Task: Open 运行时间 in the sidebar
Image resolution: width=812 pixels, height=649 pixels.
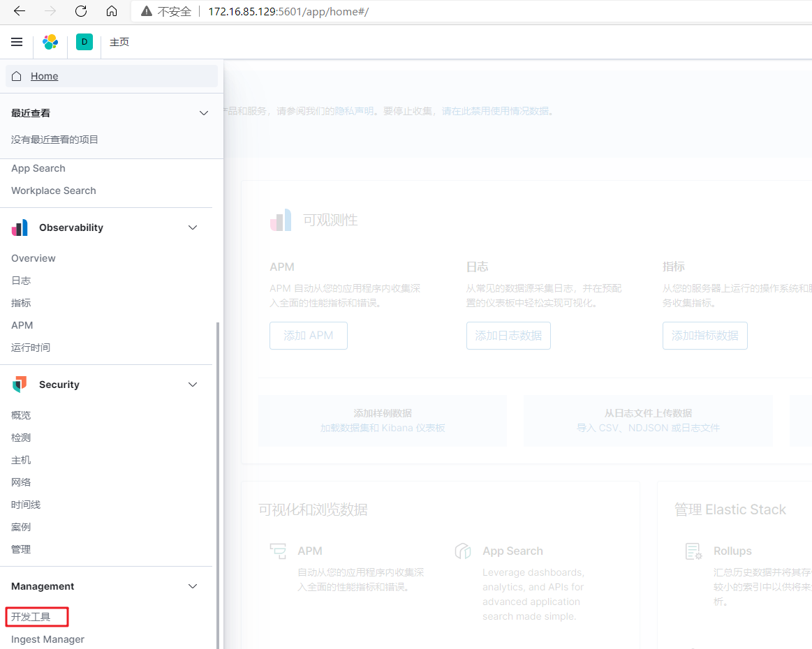Action: tap(31, 348)
